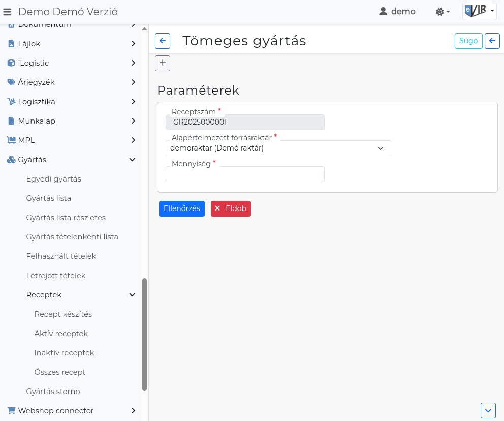Open the Súgó help button

tap(468, 41)
